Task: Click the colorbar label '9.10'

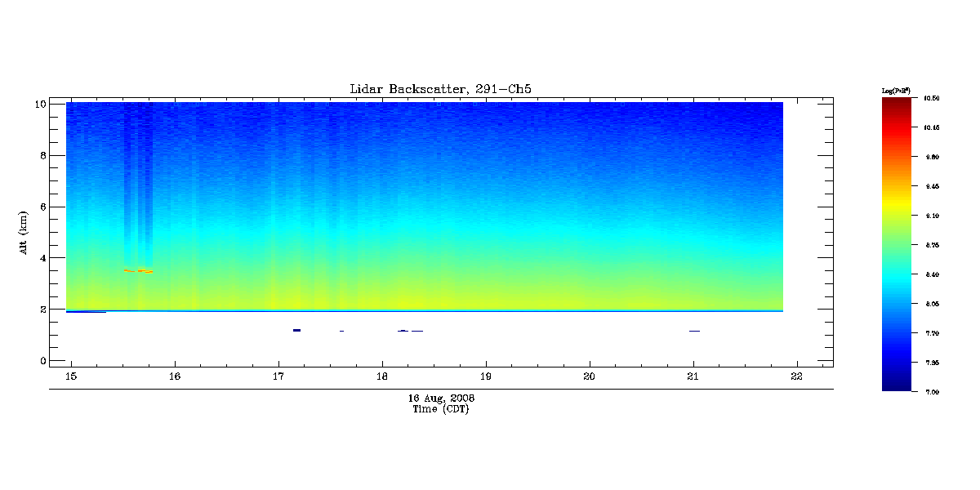Action: click(932, 216)
